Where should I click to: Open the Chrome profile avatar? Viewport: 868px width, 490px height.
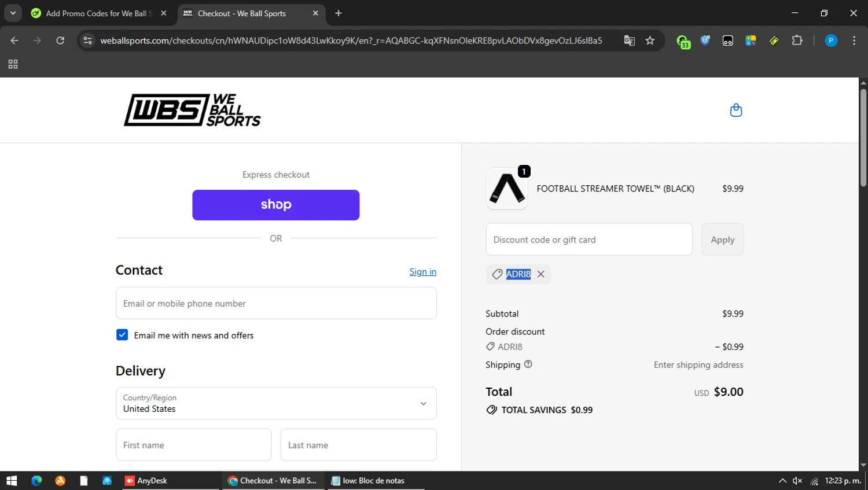[831, 40]
